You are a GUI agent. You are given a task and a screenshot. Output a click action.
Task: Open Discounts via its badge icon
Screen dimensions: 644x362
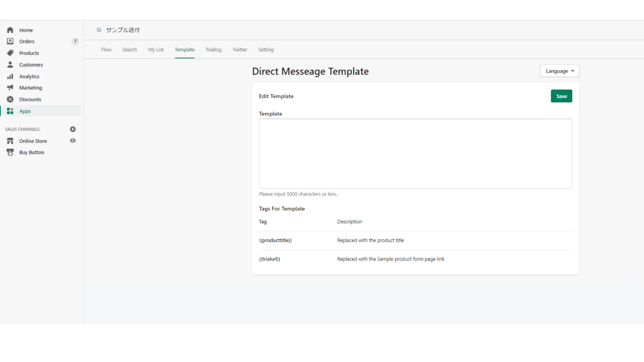tap(10, 99)
